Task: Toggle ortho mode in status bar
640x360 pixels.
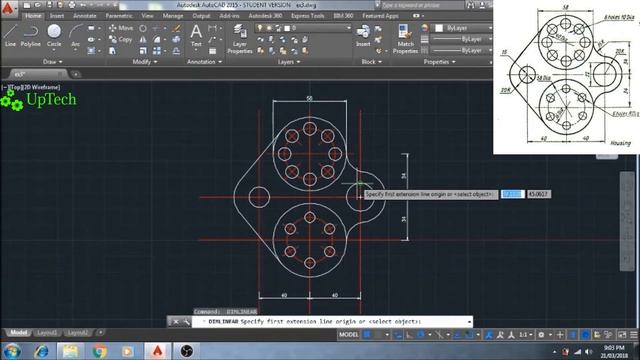Action: point(409,335)
